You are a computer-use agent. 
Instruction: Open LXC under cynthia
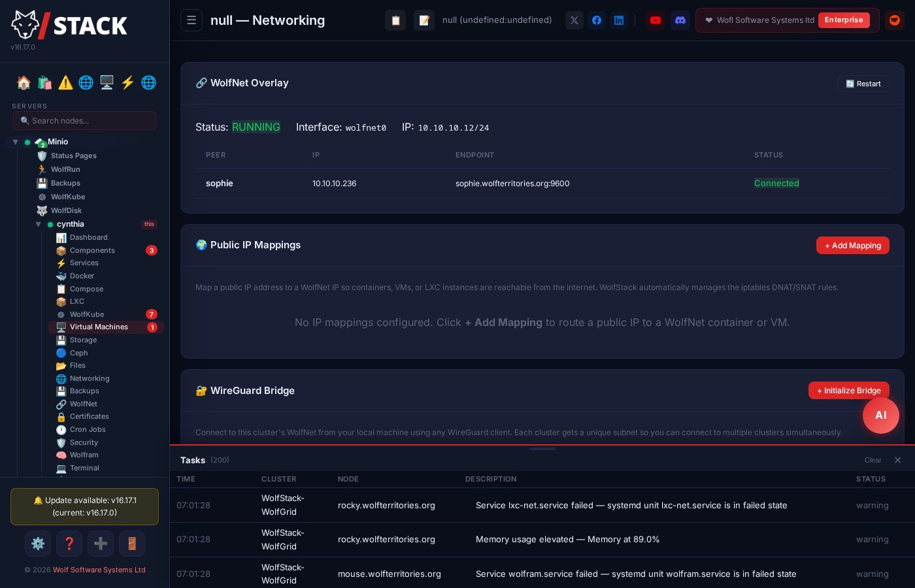click(77, 301)
